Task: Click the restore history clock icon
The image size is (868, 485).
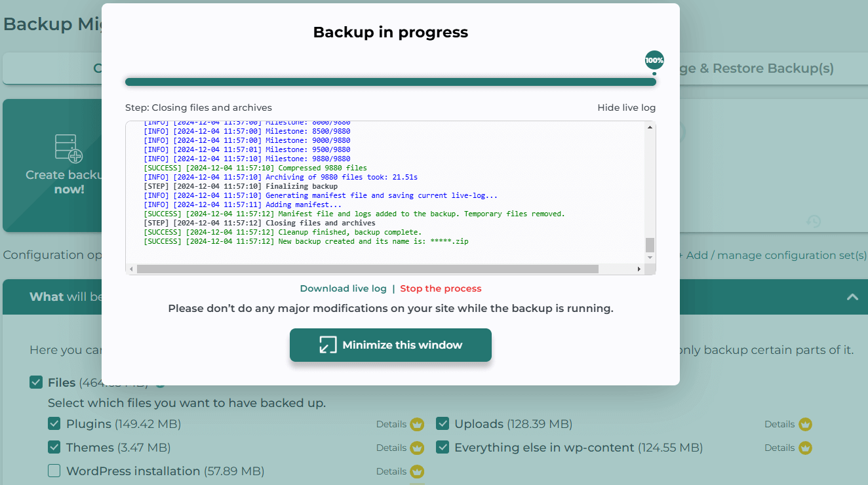Action: (814, 222)
